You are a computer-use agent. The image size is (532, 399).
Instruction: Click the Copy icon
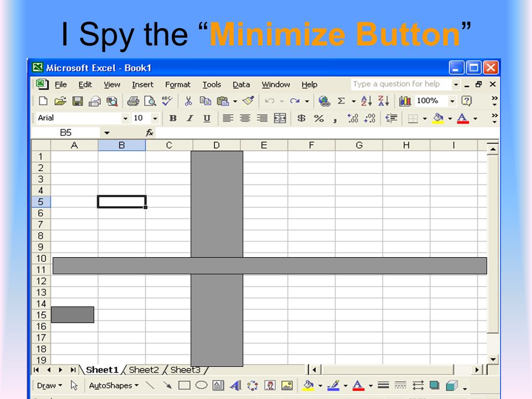(205, 101)
